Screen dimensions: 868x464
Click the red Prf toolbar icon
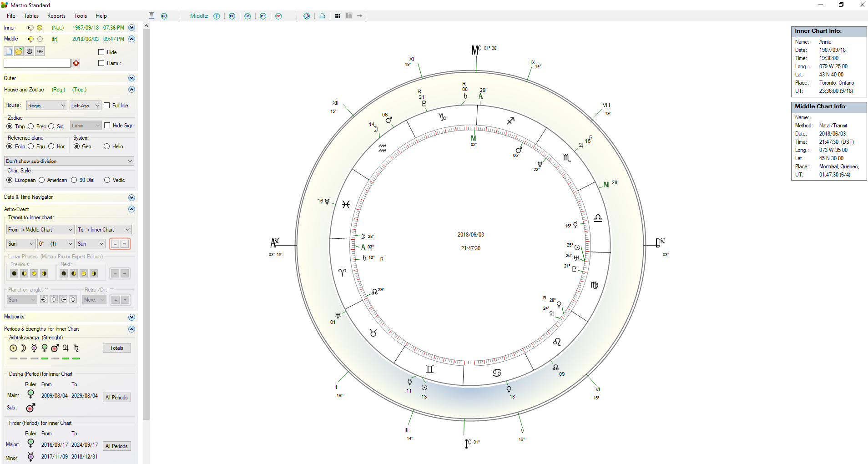pyautogui.click(x=278, y=16)
